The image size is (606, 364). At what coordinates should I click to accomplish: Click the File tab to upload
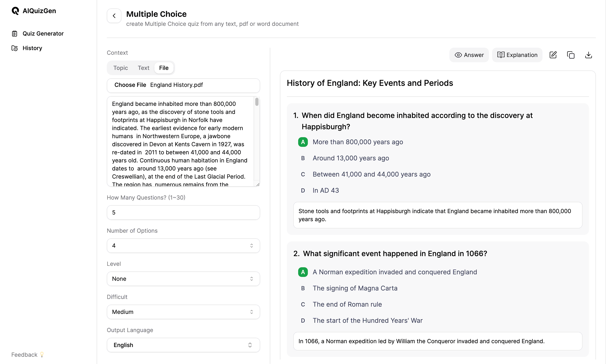[164, 68]
